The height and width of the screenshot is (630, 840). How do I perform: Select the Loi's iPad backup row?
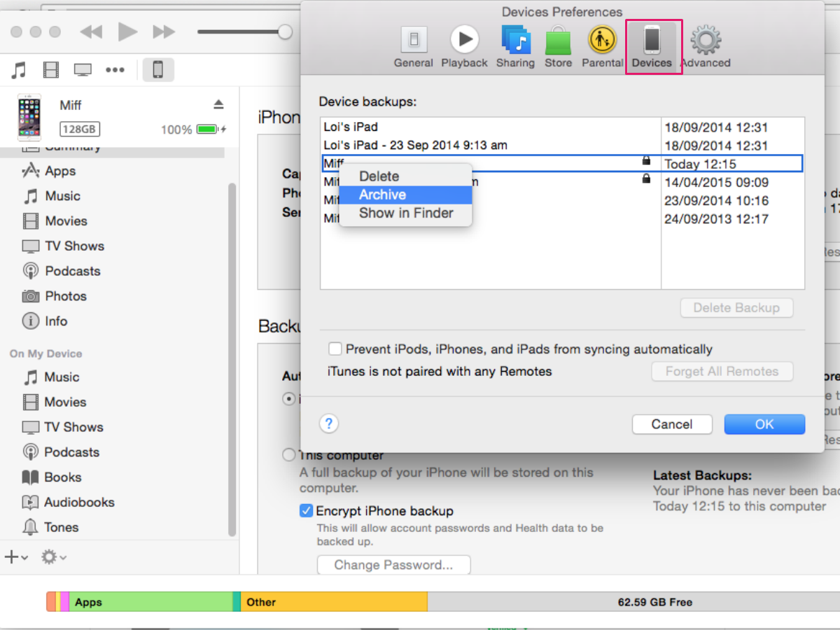click(x=561, y=127)
